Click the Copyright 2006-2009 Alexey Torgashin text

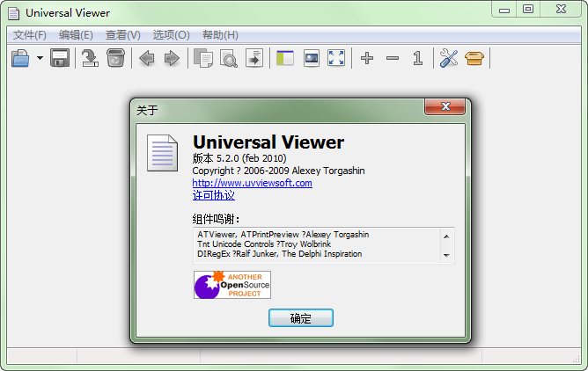click(x=279, y=171)
